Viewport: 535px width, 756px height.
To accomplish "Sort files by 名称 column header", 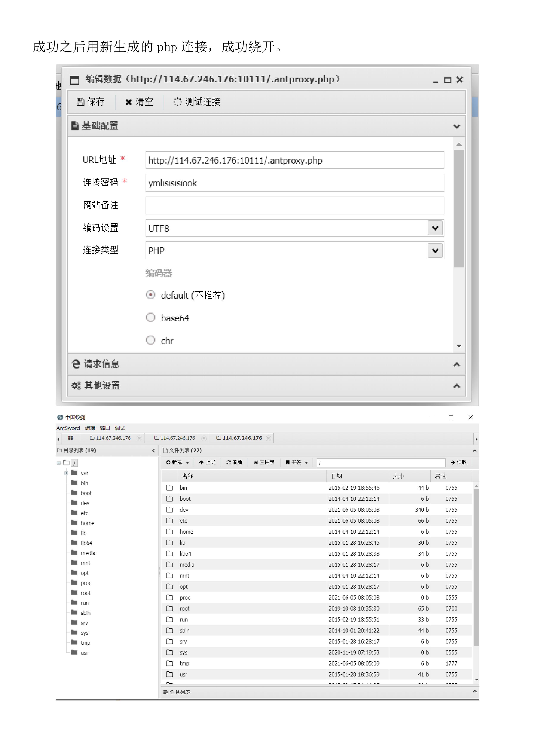I will pyautogui.click(x=252, y=476).
